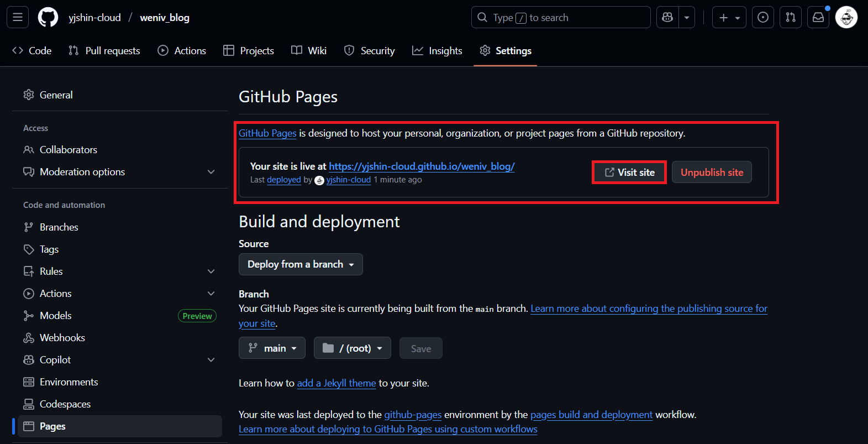Select the Settings tab
Screen dimensions: 868x444
(506, 50)
